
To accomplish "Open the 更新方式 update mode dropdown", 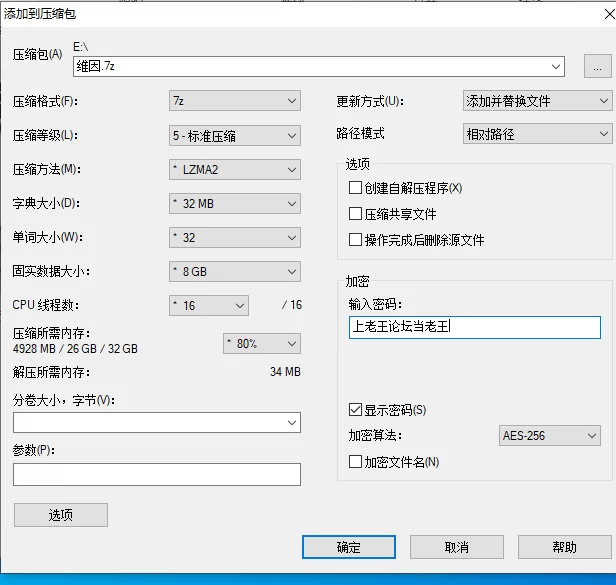I will (x=537, y=101).
